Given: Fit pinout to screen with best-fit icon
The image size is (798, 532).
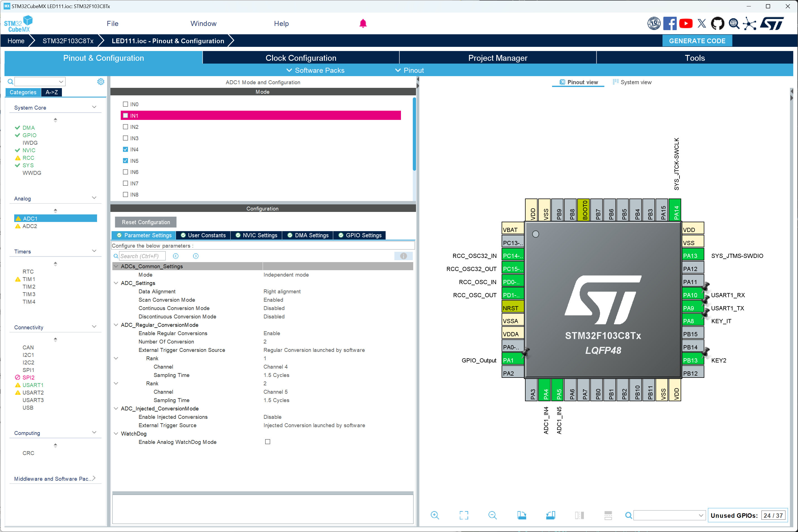Looking at the screenshot, I should [x=464, y=515].
